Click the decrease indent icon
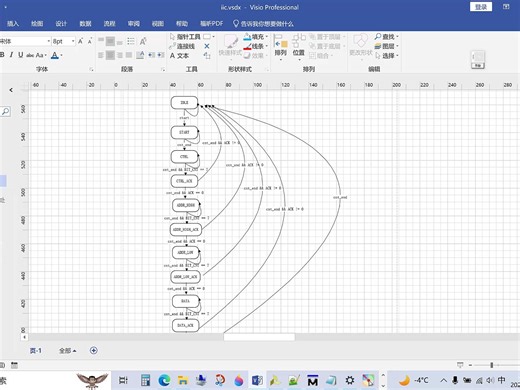Screen dimensions: 520x390 coord(152,55)
